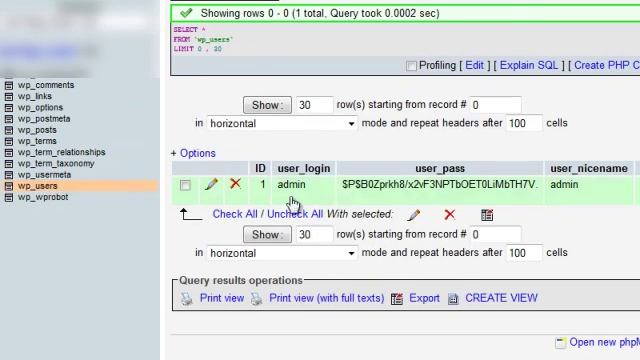Screen dimensions: 640x360
Task: Open wp_links table in sidebar
Action: 35,96
